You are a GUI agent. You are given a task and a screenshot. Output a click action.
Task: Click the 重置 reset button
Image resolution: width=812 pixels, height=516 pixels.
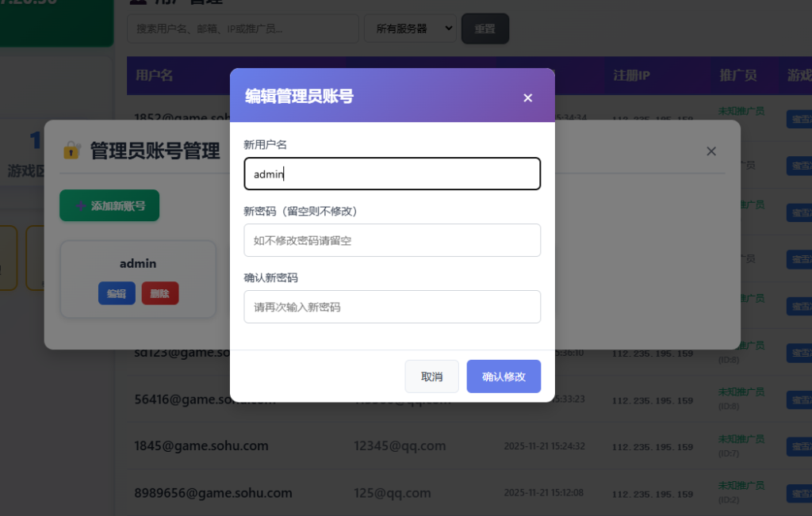[485, 29]
